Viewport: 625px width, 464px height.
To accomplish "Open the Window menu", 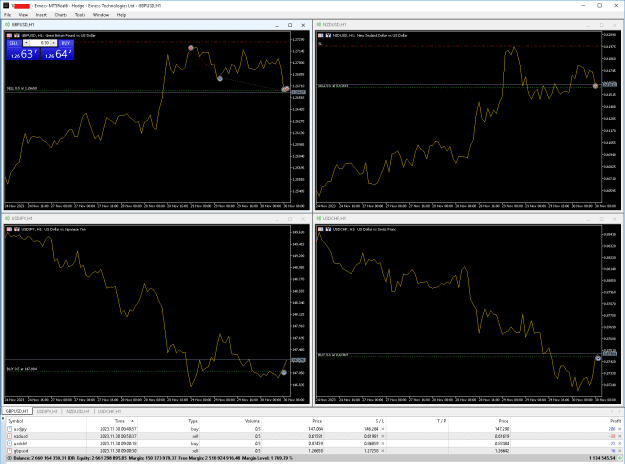I will (101, 15).
